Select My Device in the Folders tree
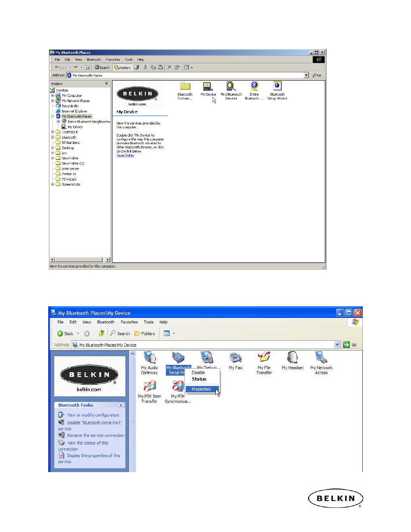 75,127
